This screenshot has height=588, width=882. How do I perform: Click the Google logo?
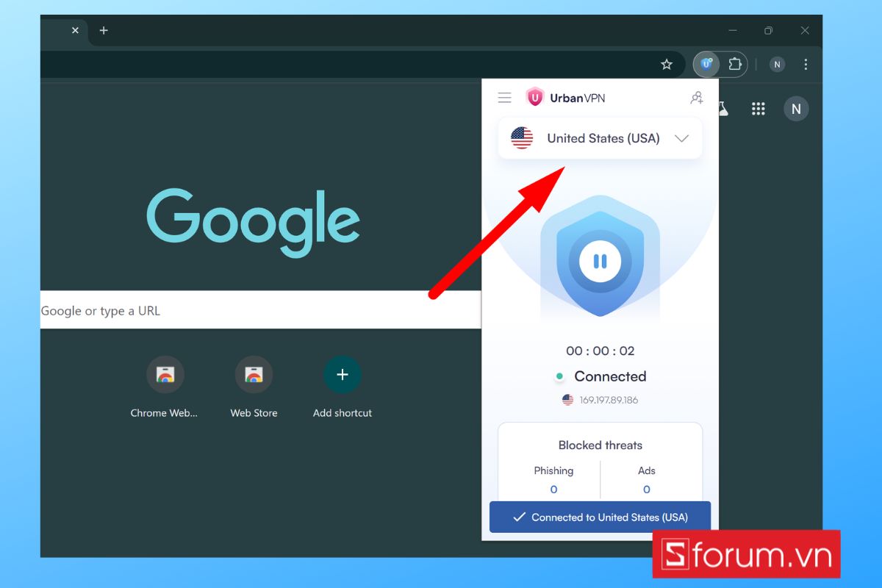pos(254,223)
